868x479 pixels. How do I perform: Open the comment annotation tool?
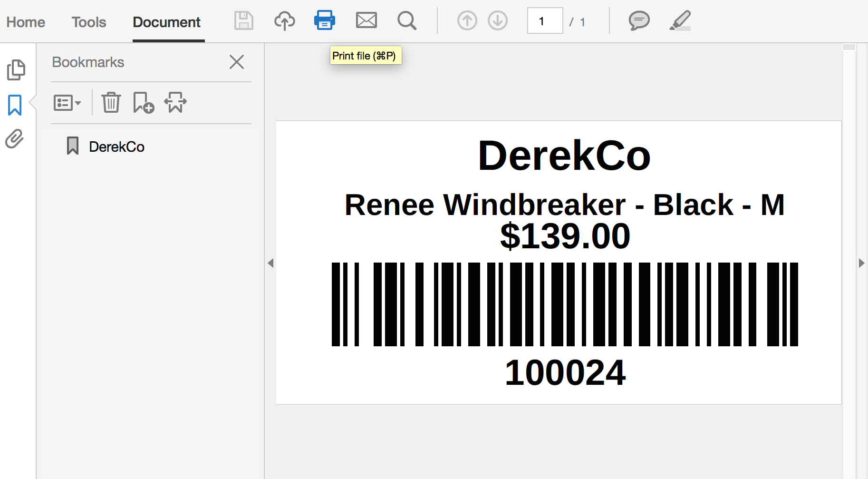[639, 20]
